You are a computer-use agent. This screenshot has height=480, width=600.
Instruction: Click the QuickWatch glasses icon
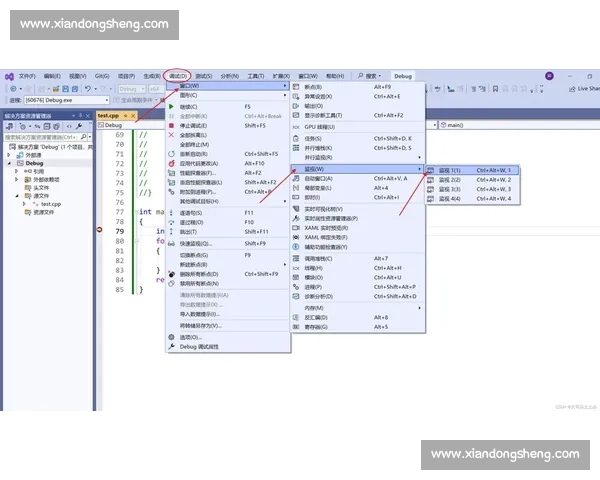point(171,243)
